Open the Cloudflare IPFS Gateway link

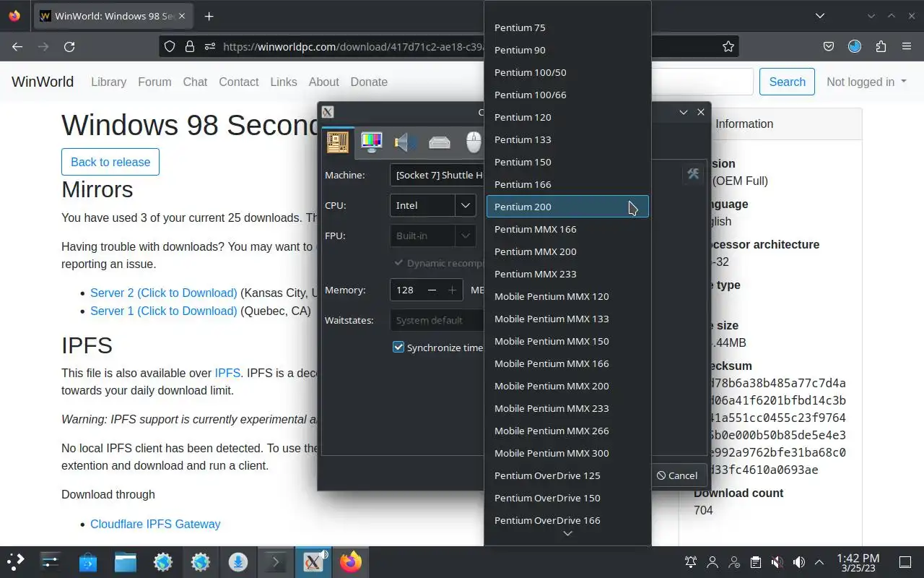point(155,524)
